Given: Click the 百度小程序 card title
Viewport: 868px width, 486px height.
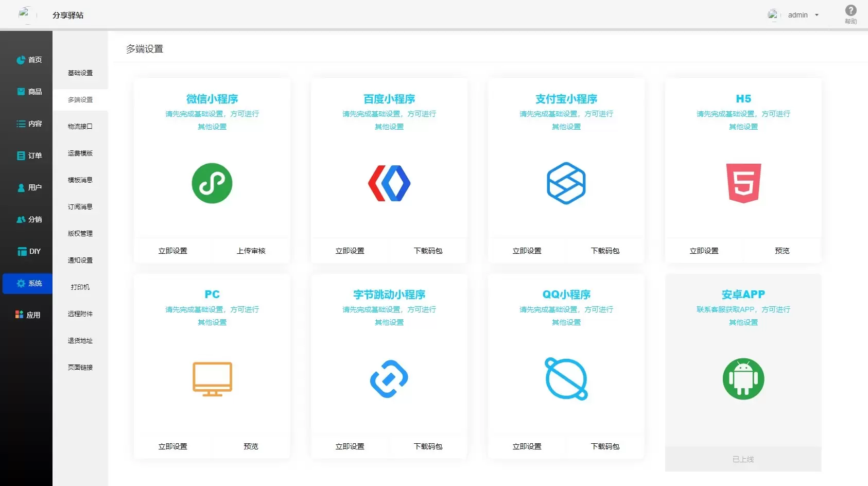Looking at the screenshot, I should click(389, 99).
